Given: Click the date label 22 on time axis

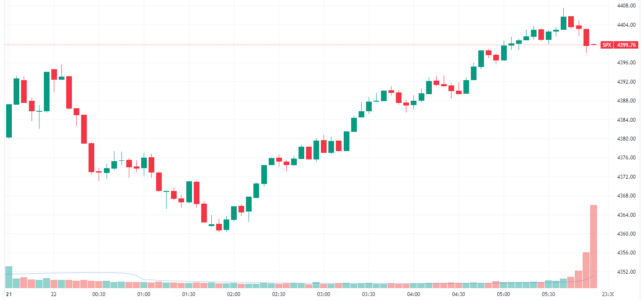Looking at the screenshot, I should click(54, 294).
